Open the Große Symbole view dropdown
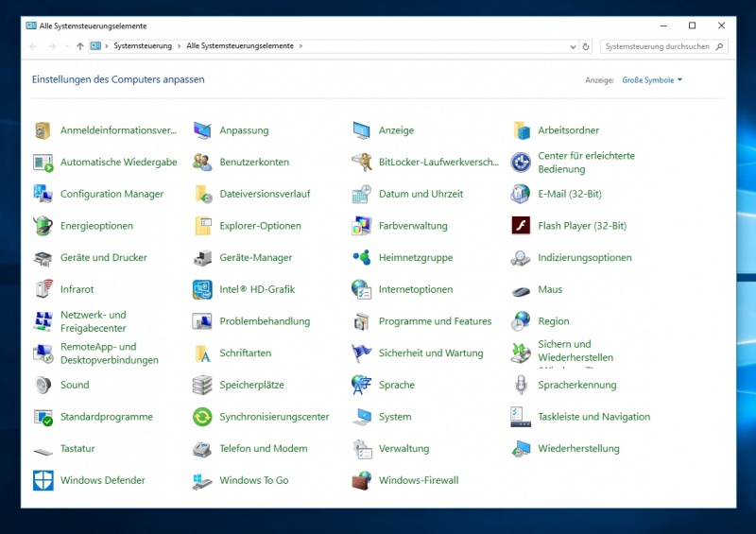 tap(652, 80)
